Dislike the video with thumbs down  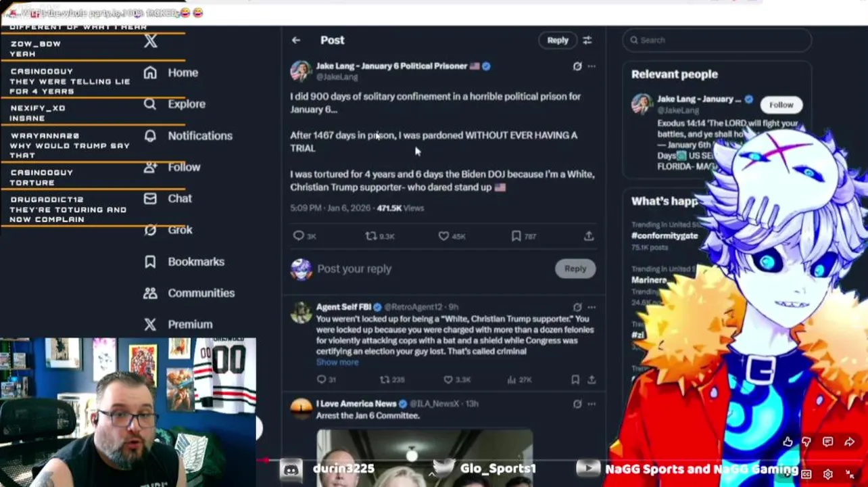[x=806, y=442]
